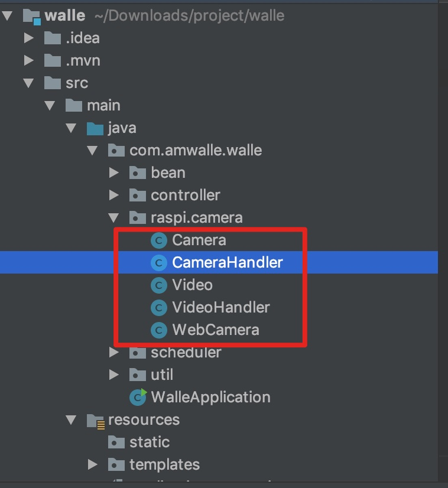Expand the bean package
The width and height of the screenshot is (448, 488).
pyautogui.click(x=114, y=173)
